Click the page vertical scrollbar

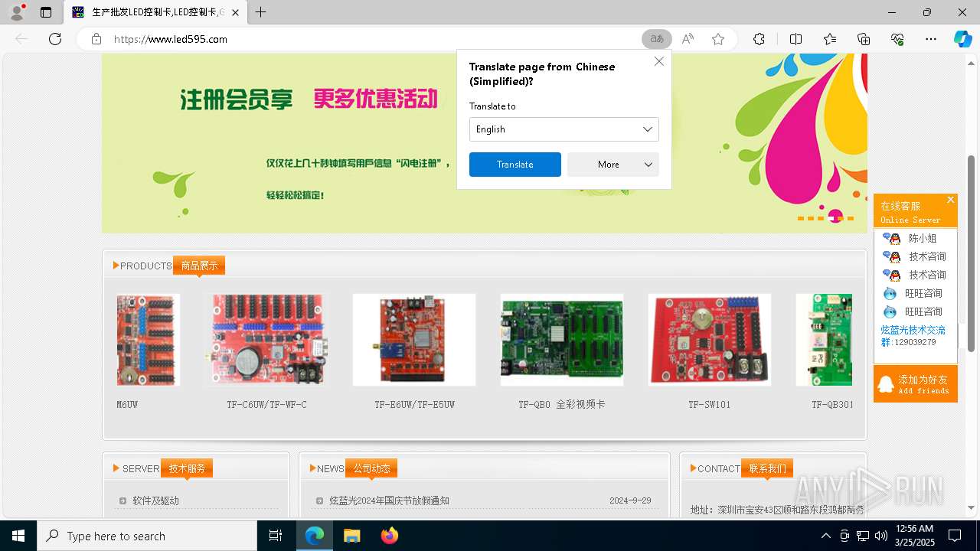[972, 253]
